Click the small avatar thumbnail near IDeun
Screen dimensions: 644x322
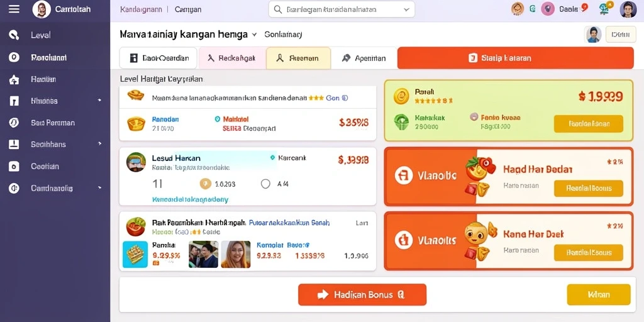click(x=592, y=35)
